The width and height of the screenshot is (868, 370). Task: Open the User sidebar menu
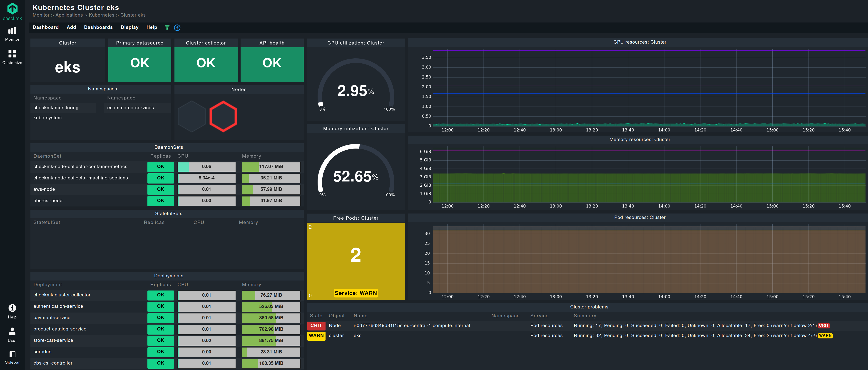(12, 335)
